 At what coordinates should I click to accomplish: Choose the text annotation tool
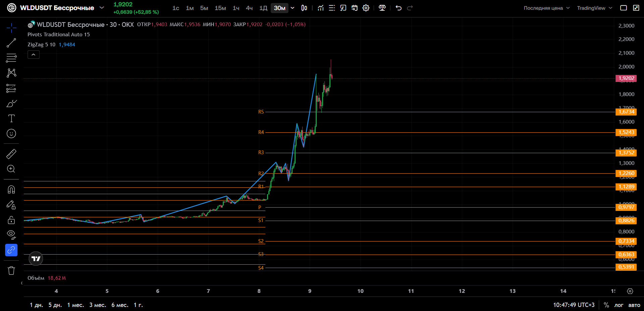(x=11, y=119)
